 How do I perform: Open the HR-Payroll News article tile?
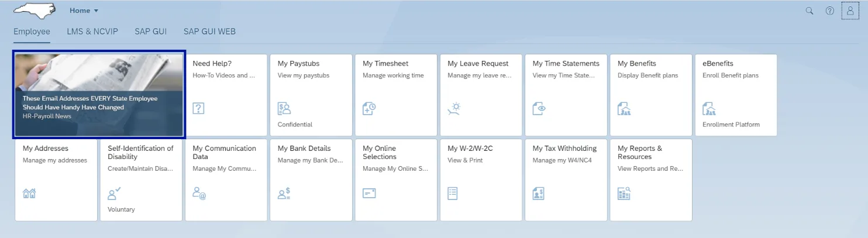coord(99,95)
